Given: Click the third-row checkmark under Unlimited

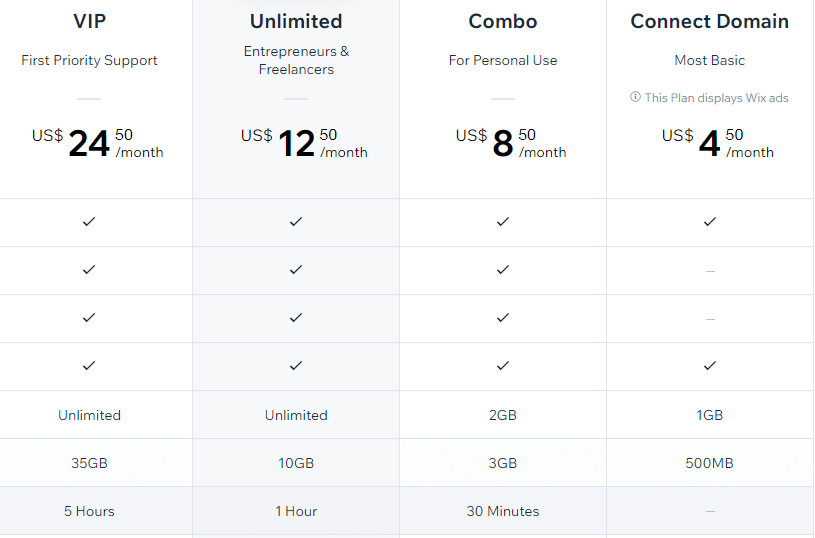Looking at the screenshot, I should (296, 318).
